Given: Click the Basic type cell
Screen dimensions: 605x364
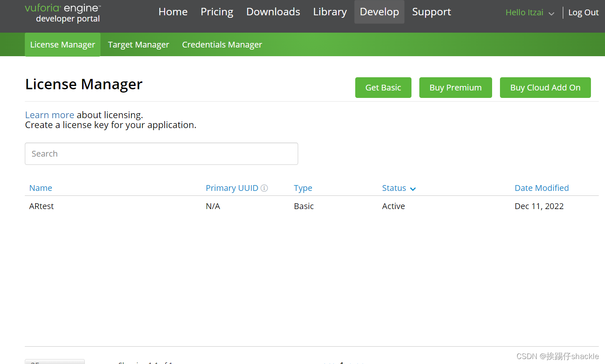Looking at the screenshot, I should point(304,206).
